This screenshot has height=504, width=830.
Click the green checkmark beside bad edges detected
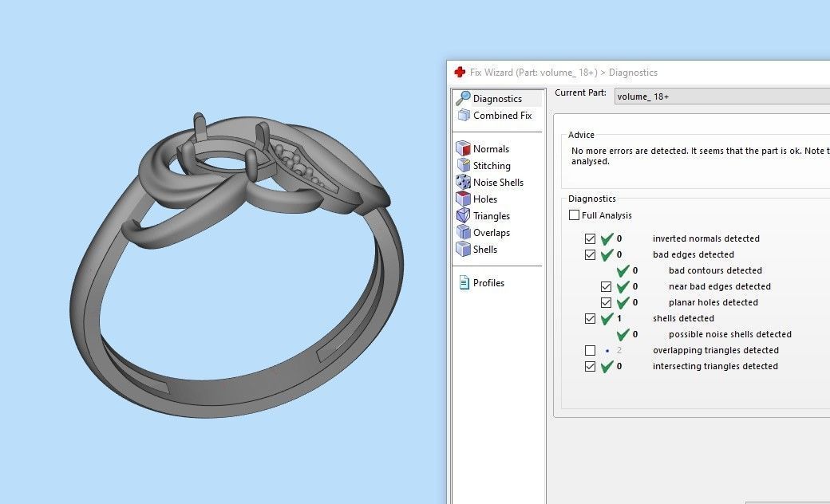[607, 254]
